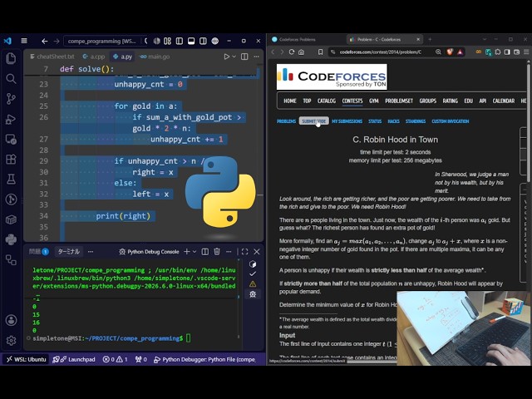Open the Manage gear in VS Code

tap(11, 340)
